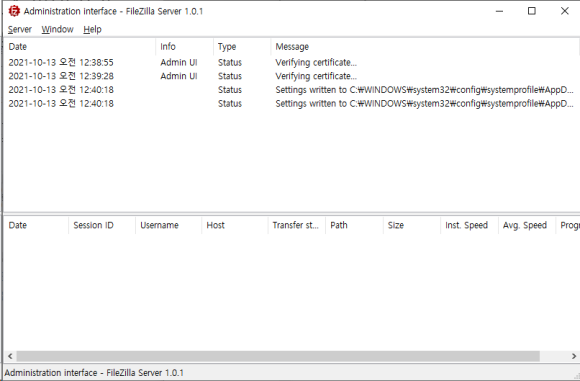Open the Window menu
Viewport: 580px width, 381px height.
click(57, 29)
